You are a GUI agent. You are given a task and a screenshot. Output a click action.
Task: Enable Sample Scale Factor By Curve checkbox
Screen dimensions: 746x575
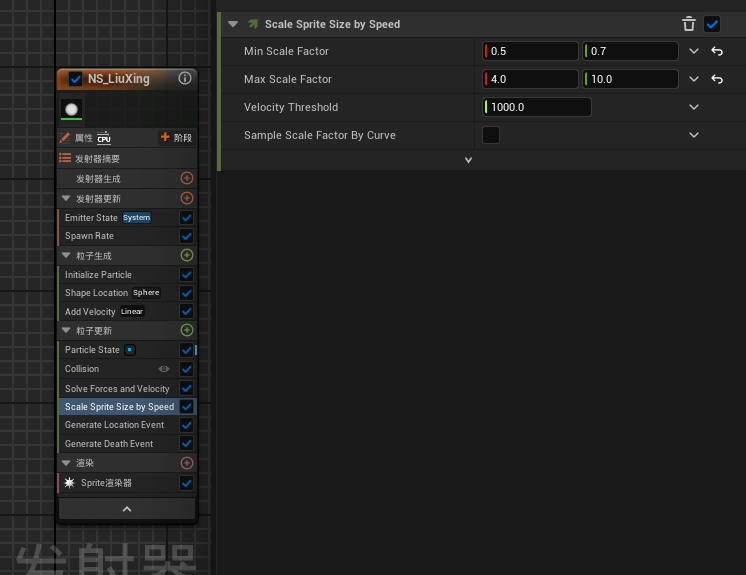491,135
